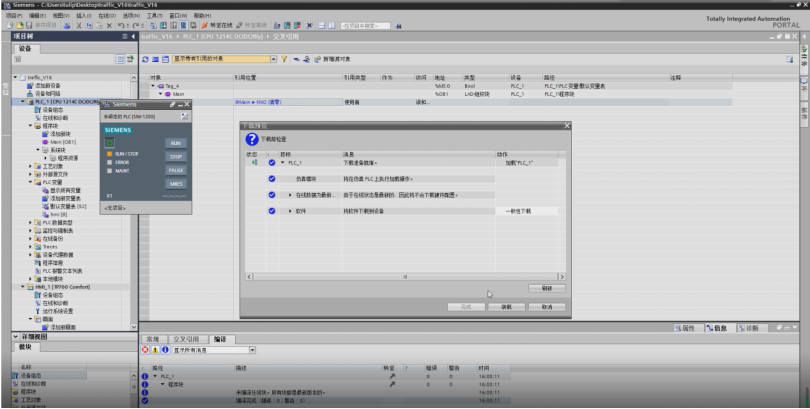810x409 pixels.
Task: Click the PLCSIM power button icon
Action: 110,143
